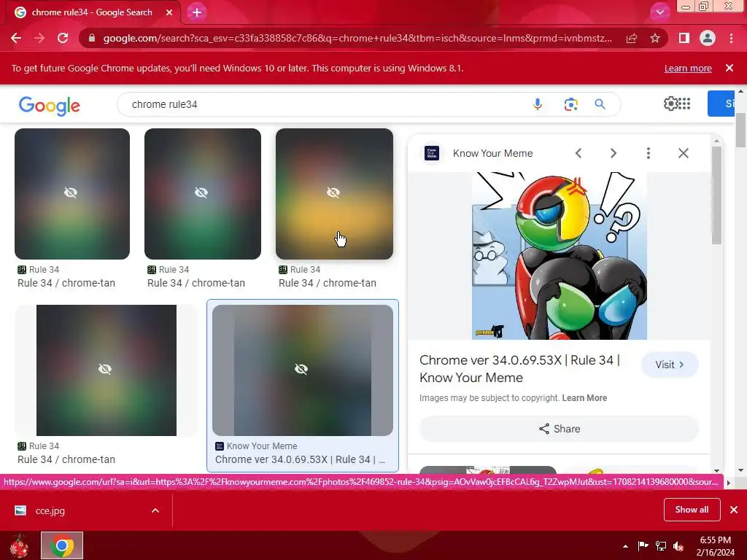Click the large preview image
747x560 pixels.
coord(560,256)
